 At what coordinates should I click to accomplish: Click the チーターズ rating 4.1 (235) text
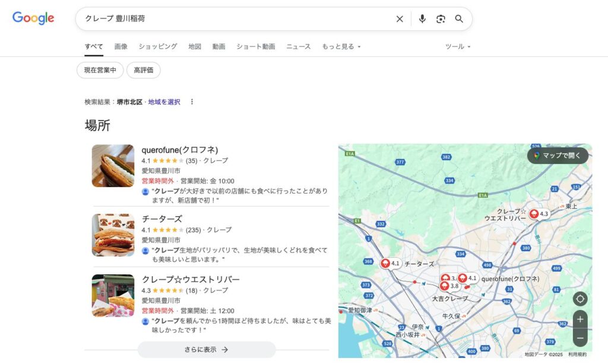point(171,230)
